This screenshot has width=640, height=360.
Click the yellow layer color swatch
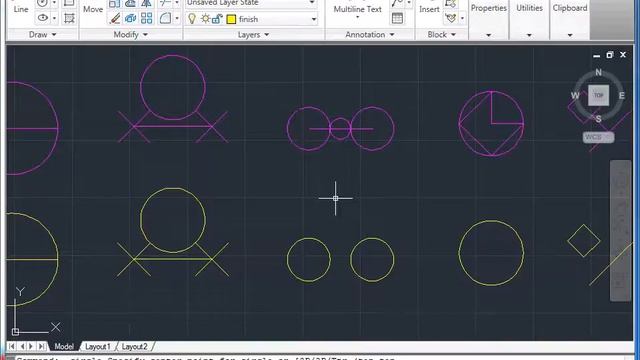pyautogui.click(x=231, y=19)
